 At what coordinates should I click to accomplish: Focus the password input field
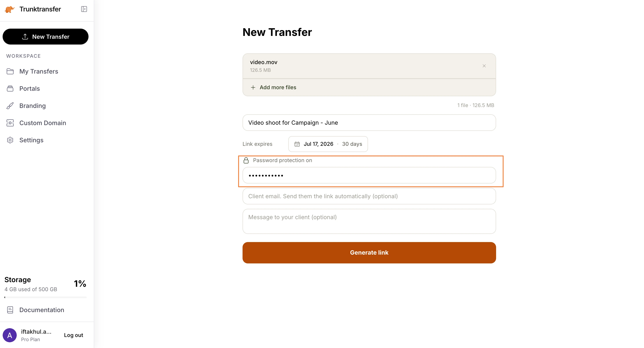pos(369,175)
